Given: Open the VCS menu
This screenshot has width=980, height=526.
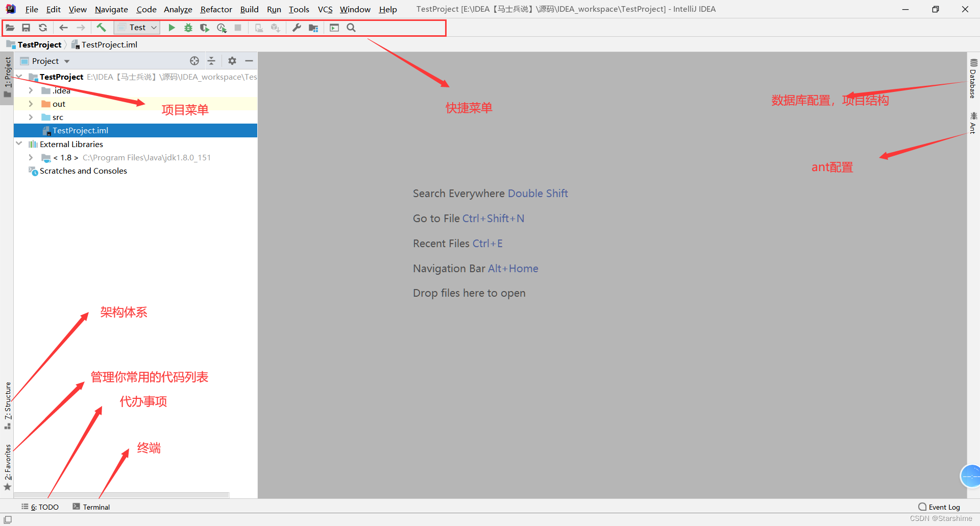Looking at the screenshot, I should tap(325, 9).
